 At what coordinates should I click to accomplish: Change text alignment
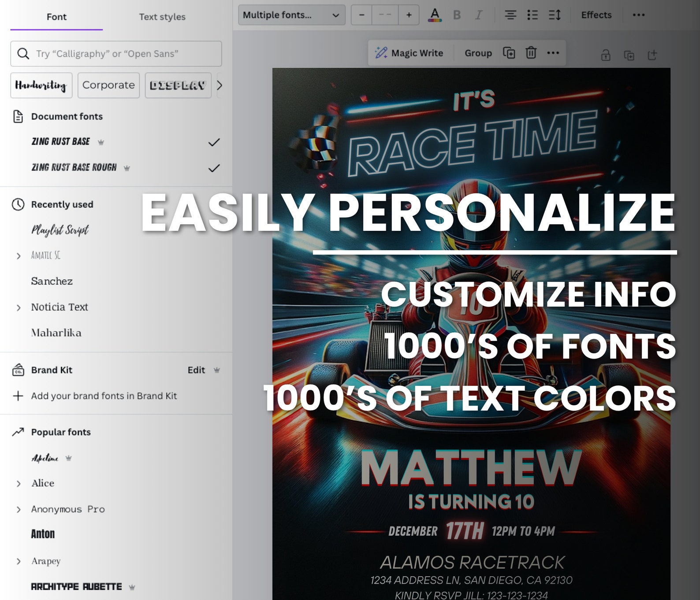(510, 15)
